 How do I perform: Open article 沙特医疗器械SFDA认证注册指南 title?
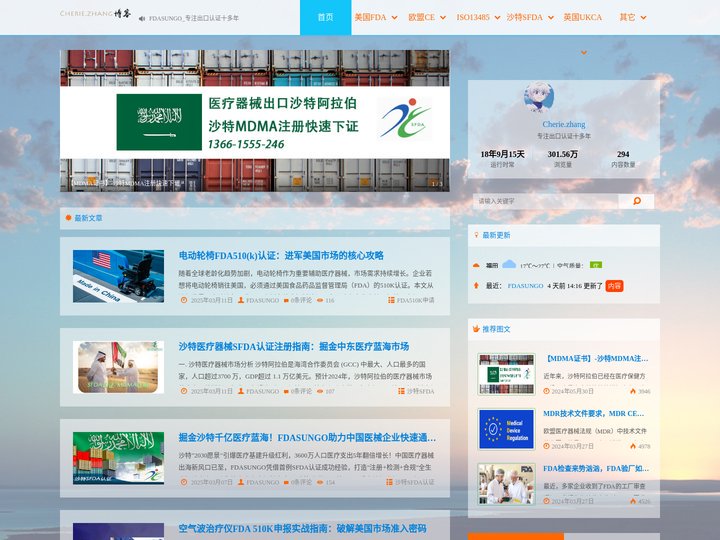click(294, 346)
